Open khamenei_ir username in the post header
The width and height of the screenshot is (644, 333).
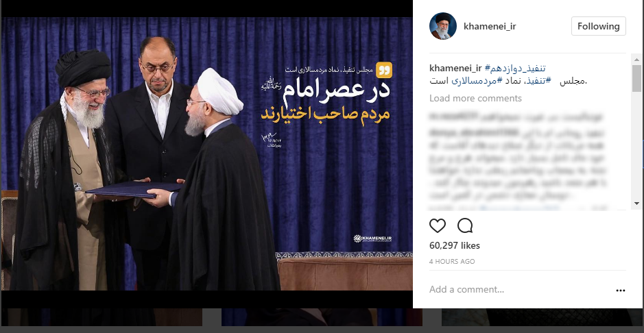click(x=490, y=27)
